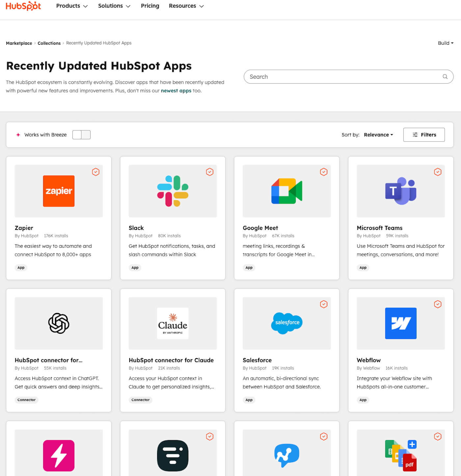Screen dimensions: 461x476
Task: Click the Microsoft Teams icon
Action: pyautogui.click(x=400, y=191)
